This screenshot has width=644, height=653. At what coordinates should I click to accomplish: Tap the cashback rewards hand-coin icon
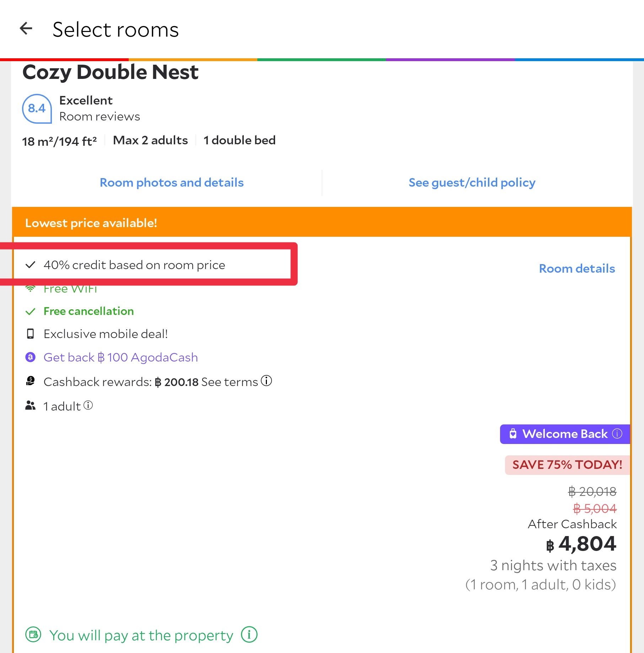tap(31, 381)
